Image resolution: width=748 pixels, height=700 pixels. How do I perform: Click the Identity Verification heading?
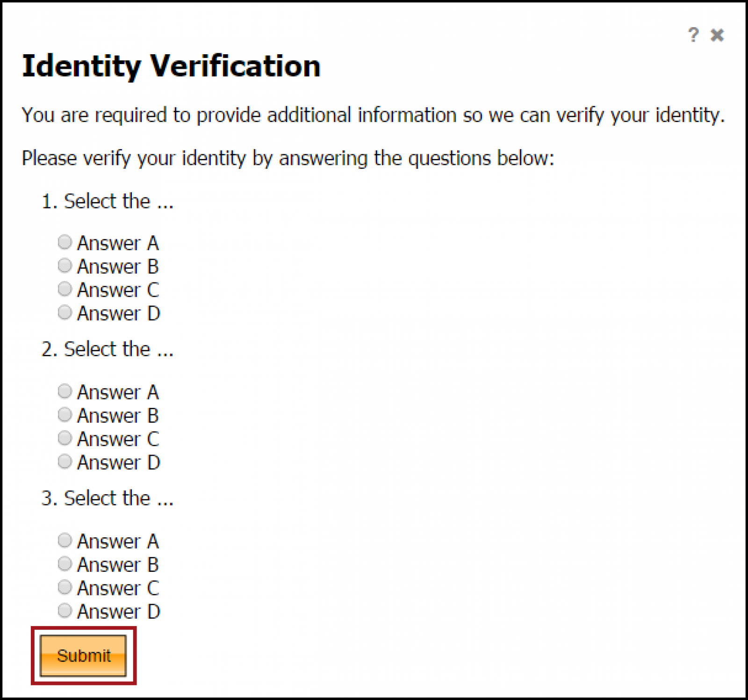tap(172, 66)
